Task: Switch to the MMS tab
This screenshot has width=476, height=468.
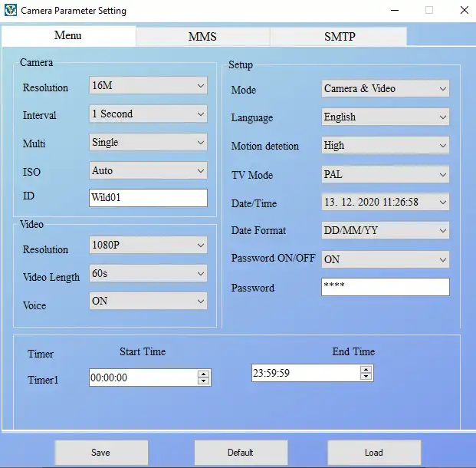Action: tap(202, 37)
